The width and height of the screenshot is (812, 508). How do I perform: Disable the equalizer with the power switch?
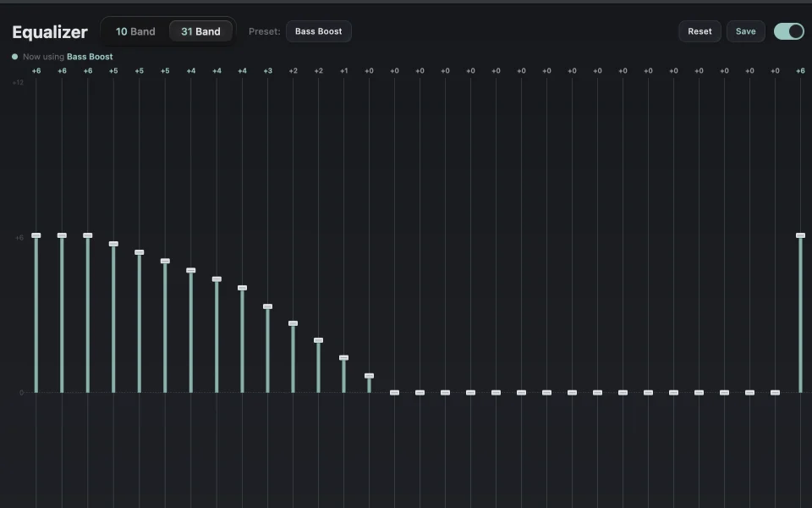pyautogui.click(x=788, y=31)
